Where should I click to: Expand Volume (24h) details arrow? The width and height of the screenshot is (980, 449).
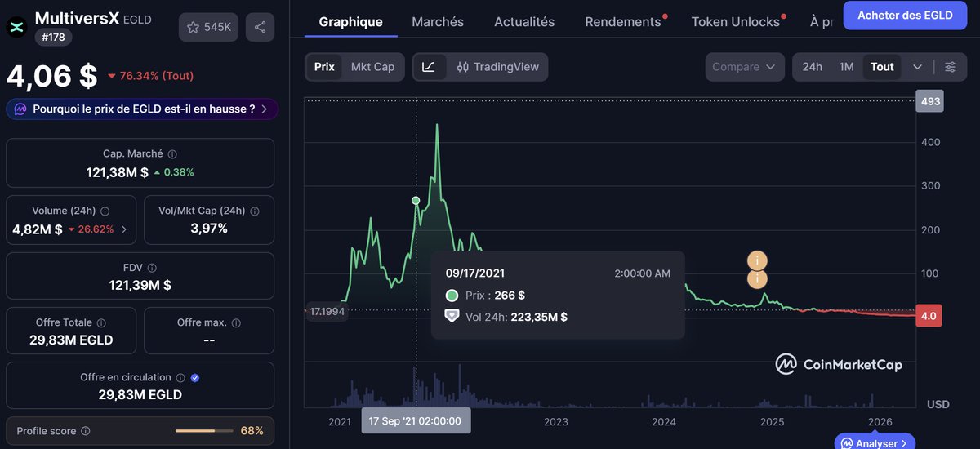(123, 229)
